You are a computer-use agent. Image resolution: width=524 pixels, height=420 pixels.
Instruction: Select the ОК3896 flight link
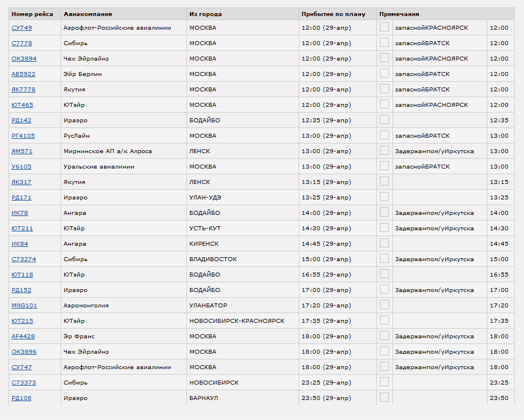24,351
